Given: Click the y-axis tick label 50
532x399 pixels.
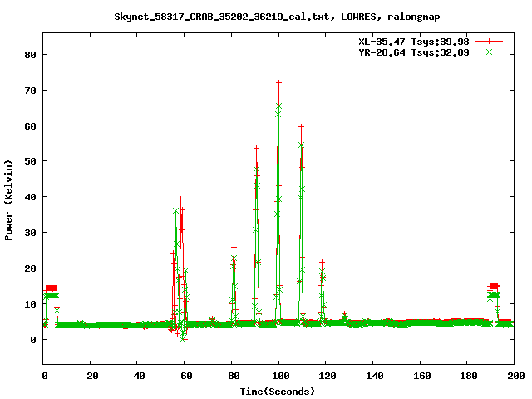Looking at the screenshot, I should (x=30, y=161).
